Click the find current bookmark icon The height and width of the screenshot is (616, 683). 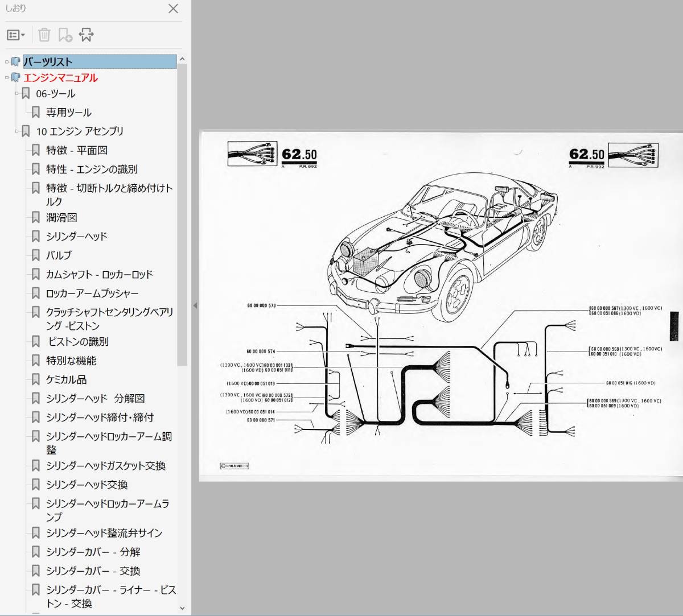(x=86, y=35)
